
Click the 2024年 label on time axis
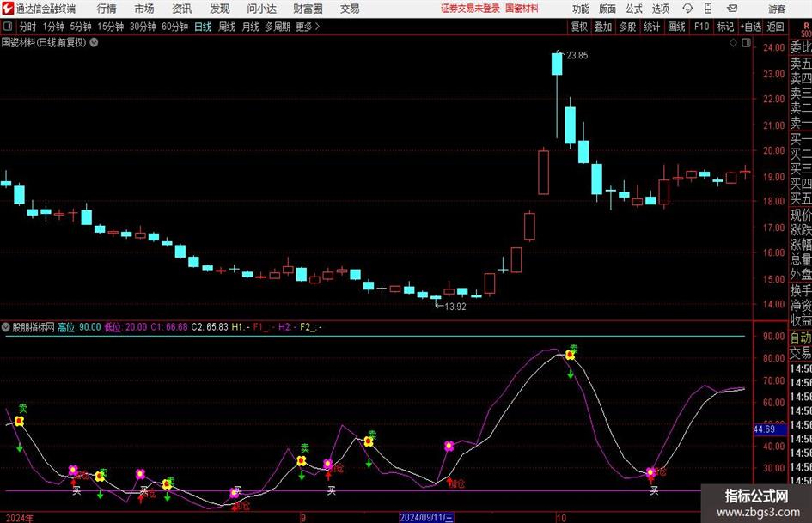pyautogui.click(x=19, y=518)
